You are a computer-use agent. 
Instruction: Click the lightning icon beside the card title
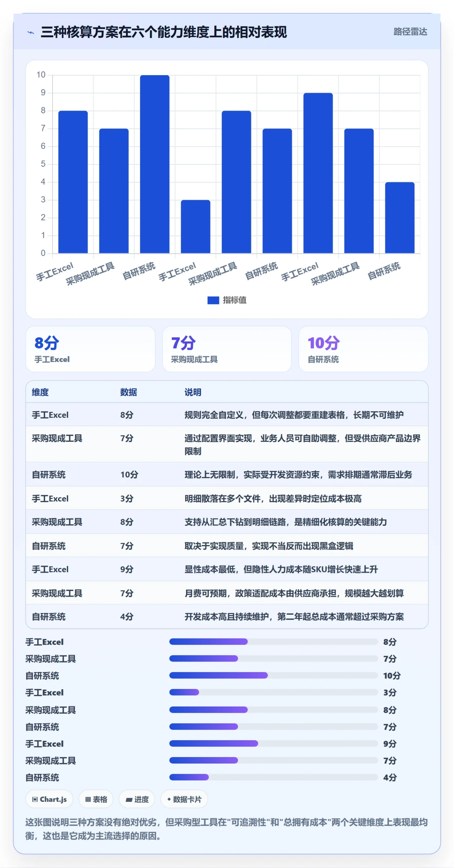tap(31, 33)
